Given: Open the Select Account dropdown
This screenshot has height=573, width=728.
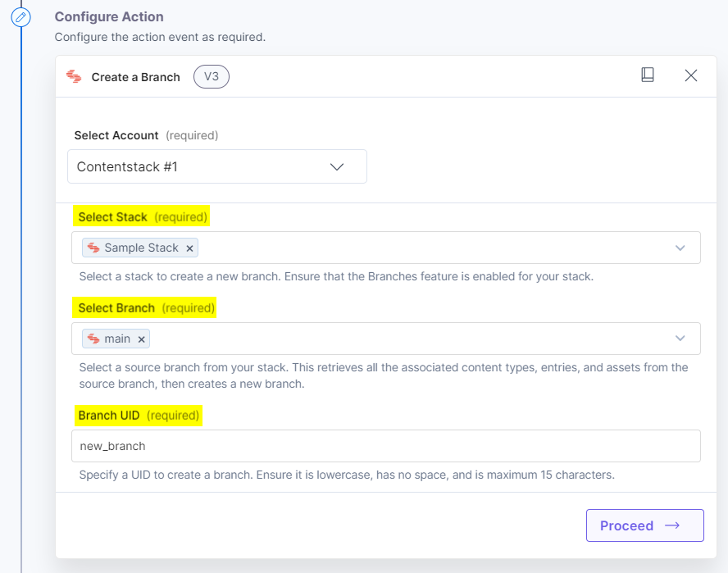Looking at the screenshot, I should pyautogui.click(x=217, y=166).
